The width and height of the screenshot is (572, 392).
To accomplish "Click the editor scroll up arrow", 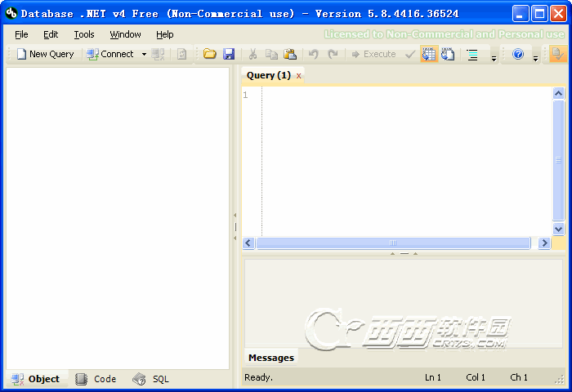I will [558, 94].
